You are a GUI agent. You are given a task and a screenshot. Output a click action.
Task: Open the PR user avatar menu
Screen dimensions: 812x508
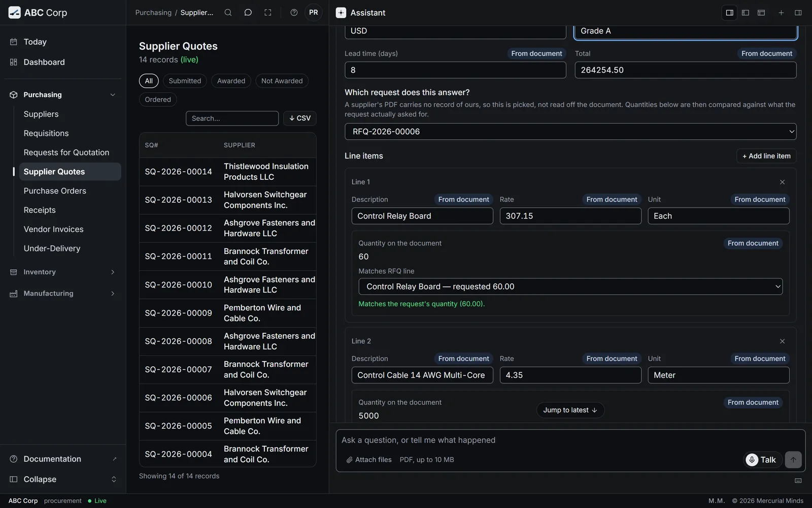click(x=314, y=13)
